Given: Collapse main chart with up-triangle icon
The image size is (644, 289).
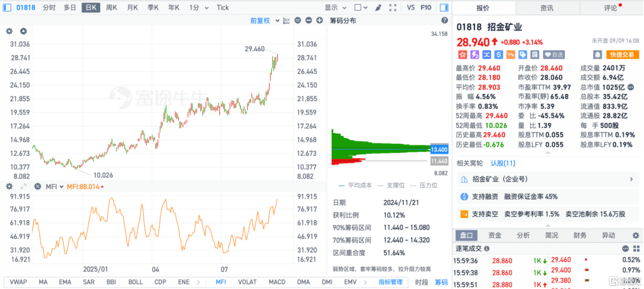Looking at the screenshot, I should point(23,31).
